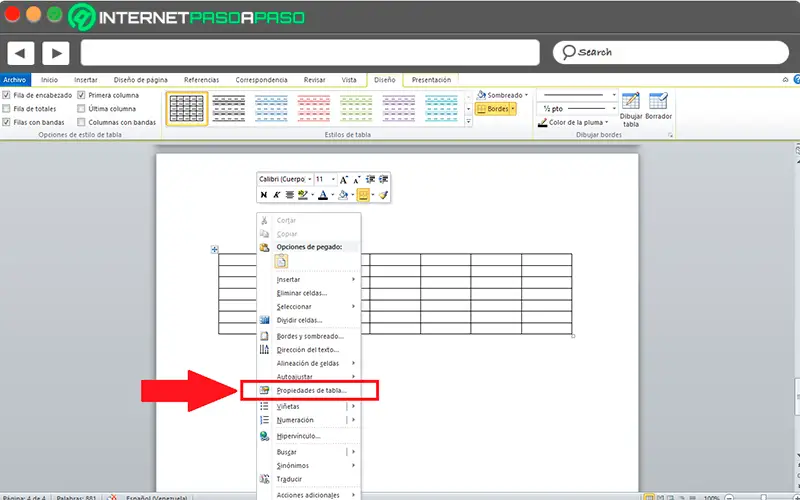The height and width of the screenshot is (500, 800).
Task: Open the ½ pto line weight dropdown
Action: click(614, 109)
